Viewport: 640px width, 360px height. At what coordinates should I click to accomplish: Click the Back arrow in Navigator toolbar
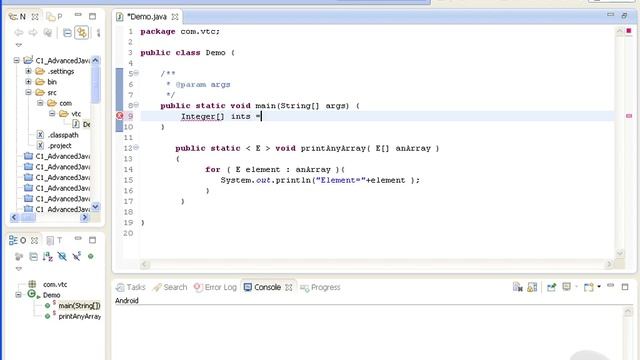[x=19, y=33]
